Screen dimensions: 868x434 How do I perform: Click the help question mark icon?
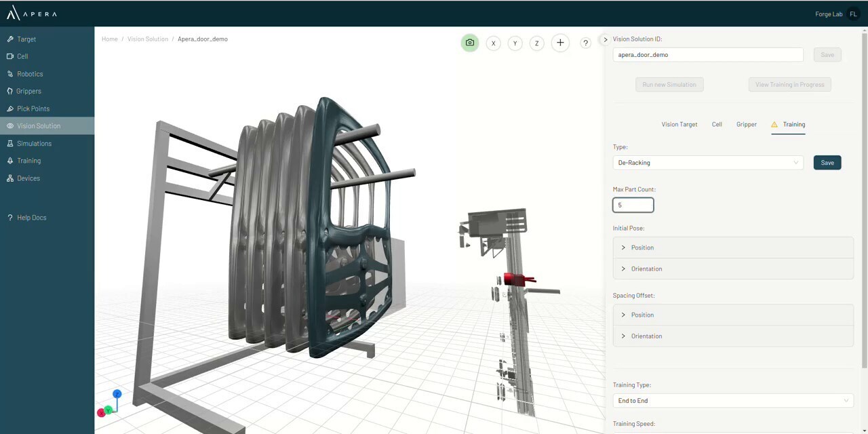point(585,43)
